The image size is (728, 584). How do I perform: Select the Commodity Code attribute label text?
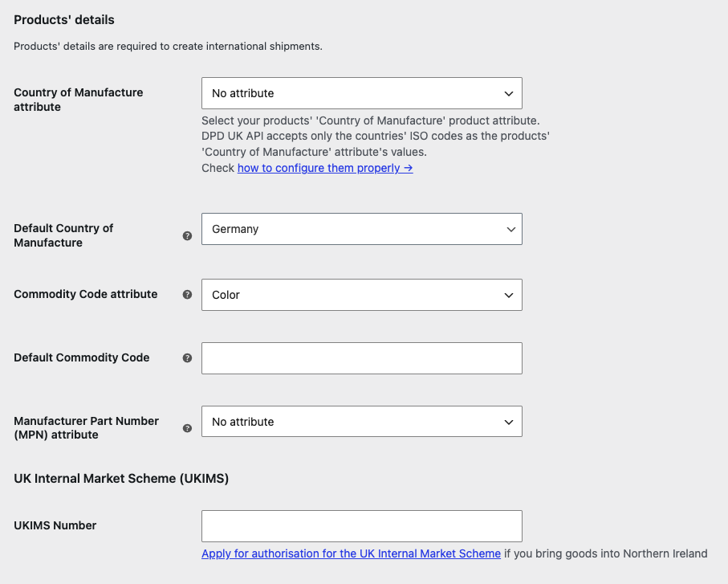tap(85, 294)
